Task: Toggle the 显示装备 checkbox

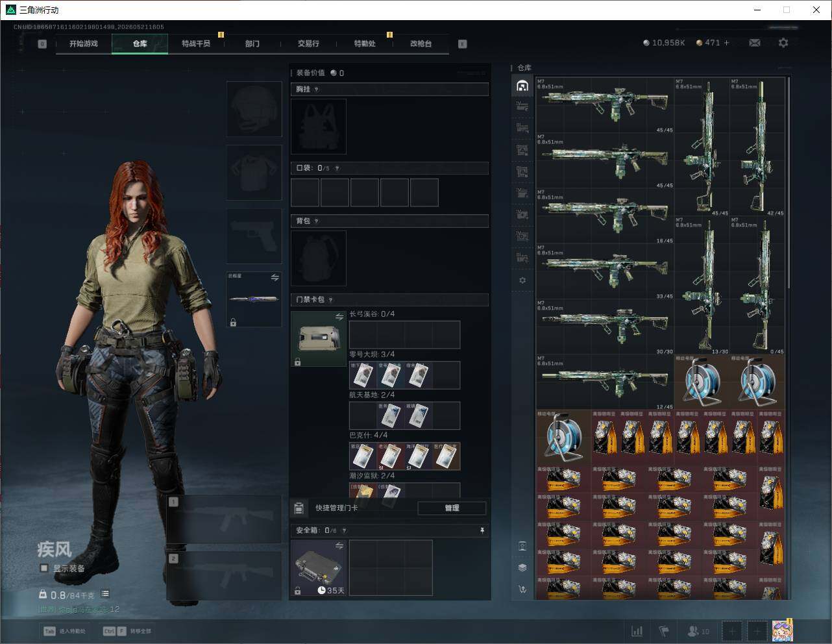Action: [x=44, y=568]
